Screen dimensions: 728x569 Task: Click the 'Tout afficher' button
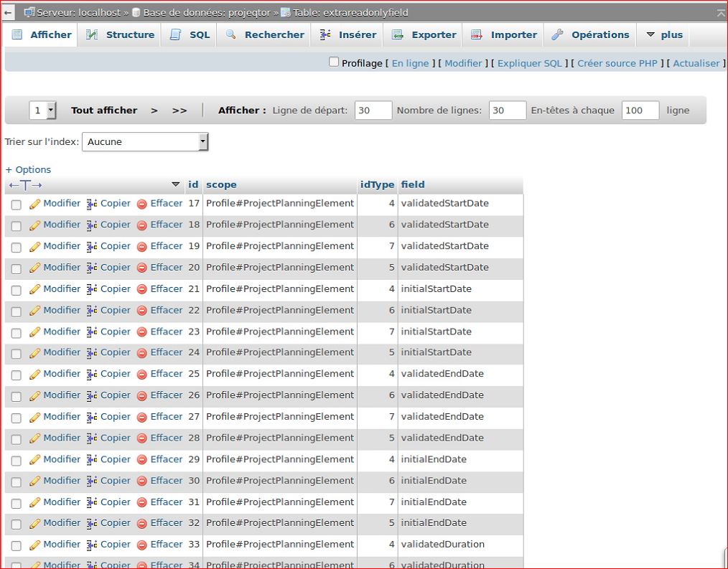[x=104, y=110]
